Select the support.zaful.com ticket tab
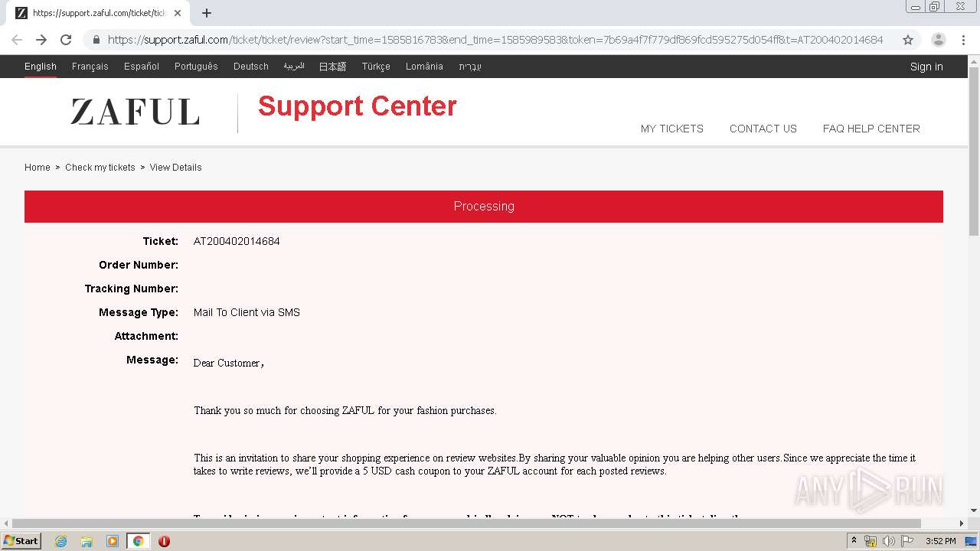This screenshot has width=980, height=551. point(97,13)
